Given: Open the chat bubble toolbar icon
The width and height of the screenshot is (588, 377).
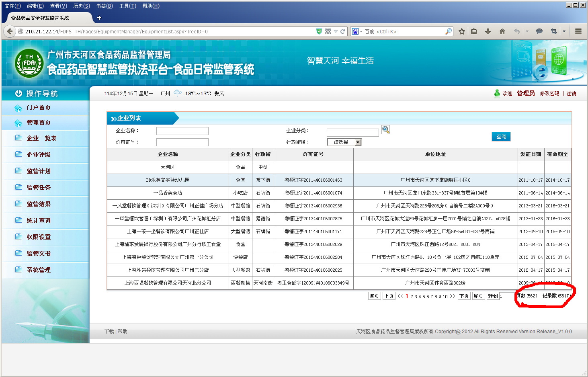Looking at the screenshot, I should tap(539, 31).
